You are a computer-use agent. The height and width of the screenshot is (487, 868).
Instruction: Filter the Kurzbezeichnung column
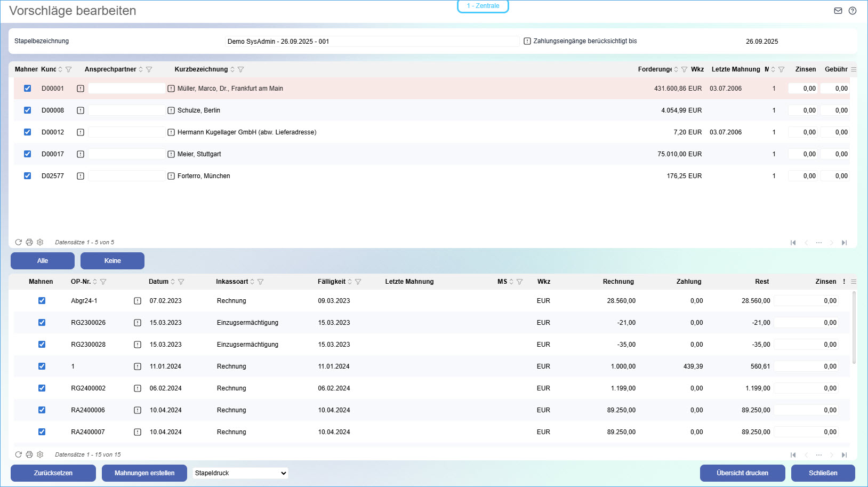(x=241, y=69)
